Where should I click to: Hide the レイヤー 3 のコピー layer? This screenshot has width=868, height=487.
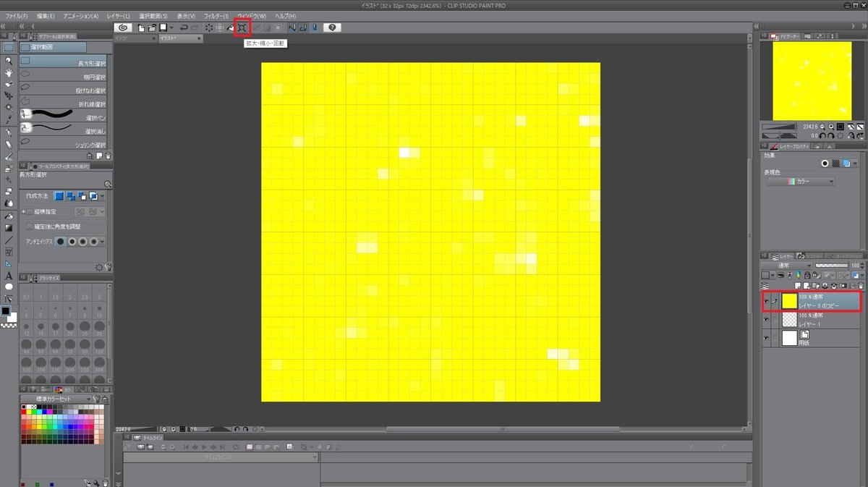pyautogui.click(x=766, y=301)
